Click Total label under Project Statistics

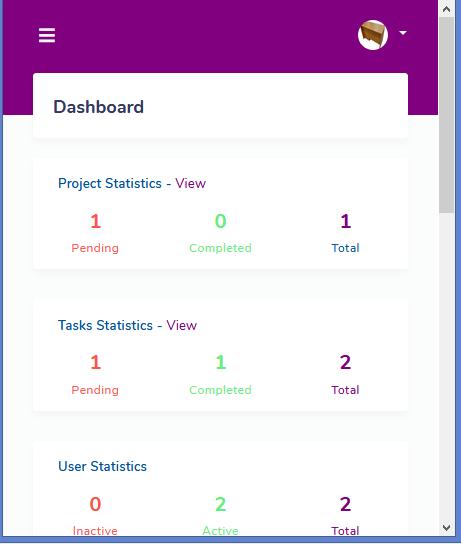(x=345, y=248)
